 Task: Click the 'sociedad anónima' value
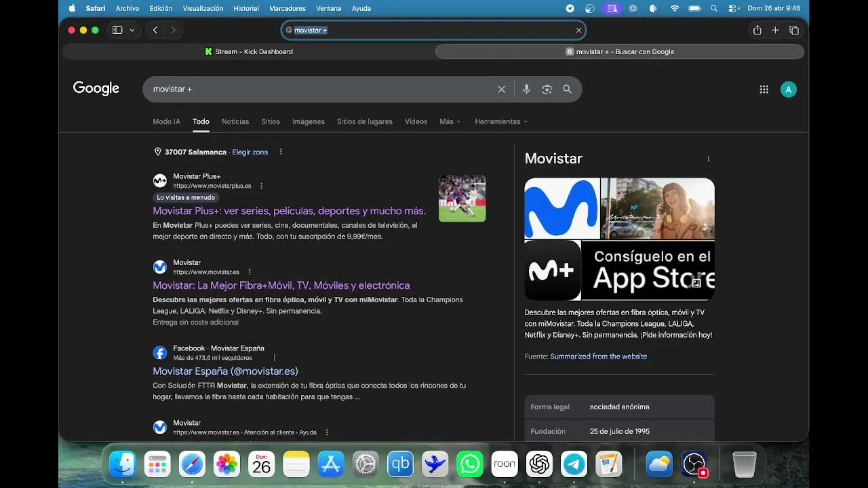click(x=620, y=407)
